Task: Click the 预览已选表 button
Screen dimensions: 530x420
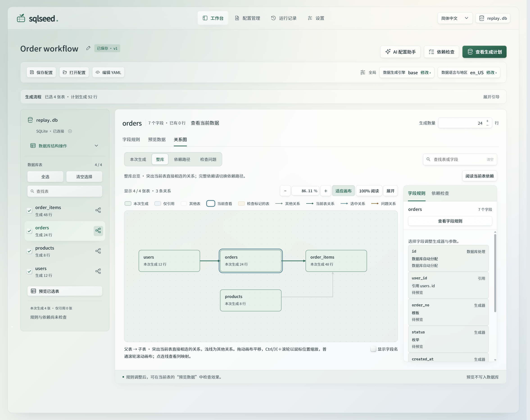Action: [x=65, y=291]
